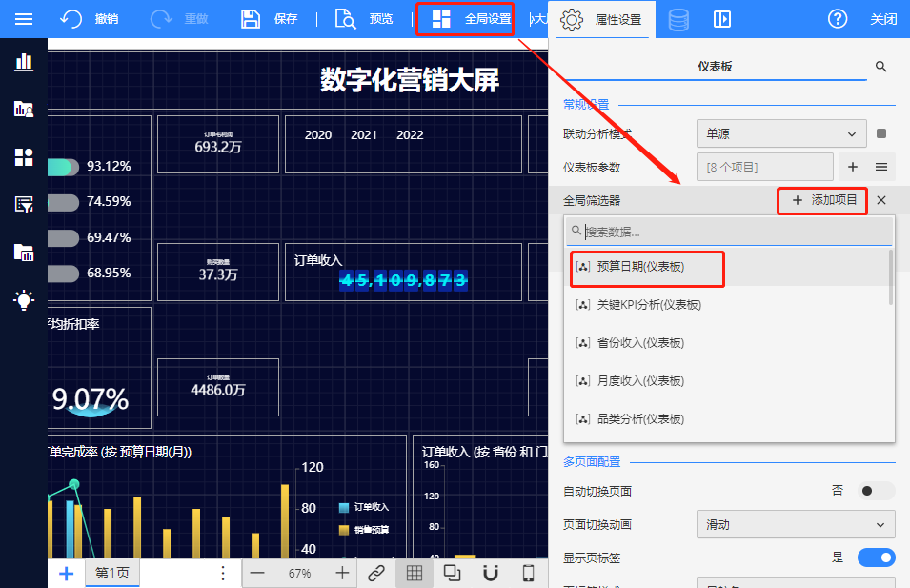
Task: Select the 第1页 page tab
Action: [x=112, y=573]
